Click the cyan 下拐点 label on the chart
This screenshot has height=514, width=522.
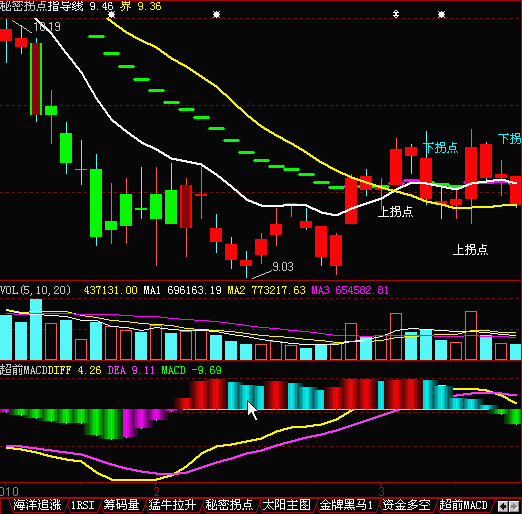point(441,148)
